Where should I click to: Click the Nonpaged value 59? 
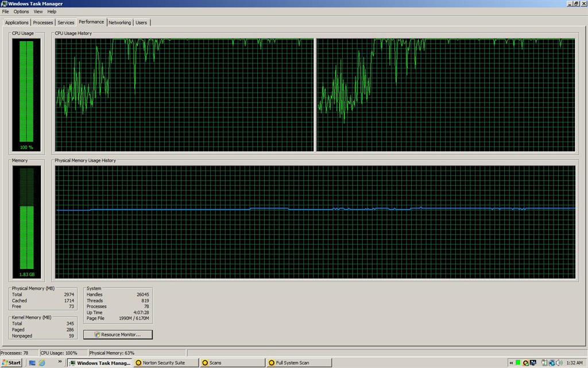pyautogui.click(x=71, y=336)
